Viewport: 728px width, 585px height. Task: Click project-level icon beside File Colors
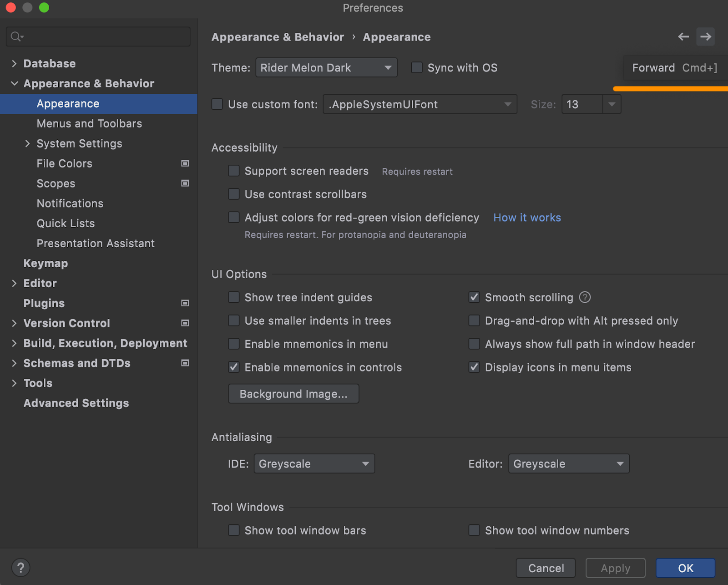[185, 163]
